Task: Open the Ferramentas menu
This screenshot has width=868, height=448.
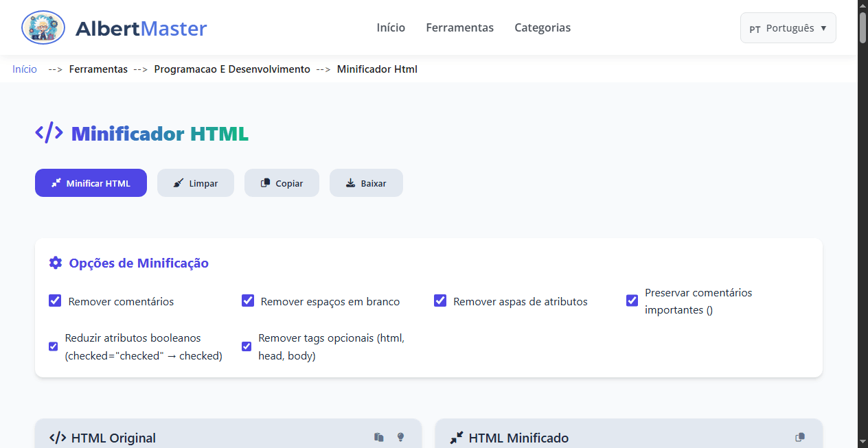Action: tap(459, 27)
